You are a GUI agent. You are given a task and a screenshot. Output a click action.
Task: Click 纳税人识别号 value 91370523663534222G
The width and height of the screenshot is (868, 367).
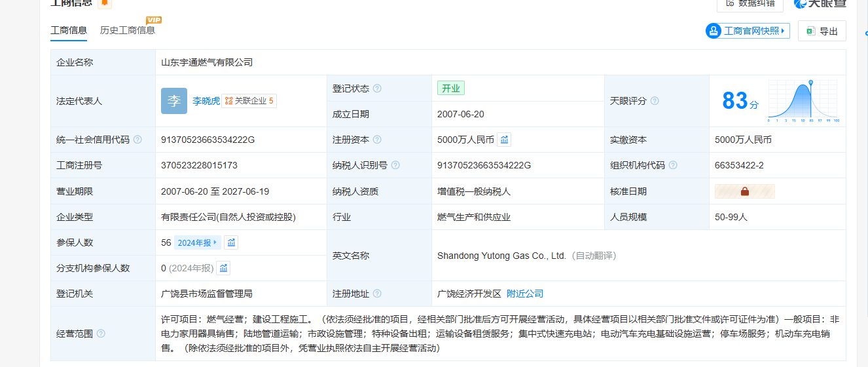click(484, 165)
